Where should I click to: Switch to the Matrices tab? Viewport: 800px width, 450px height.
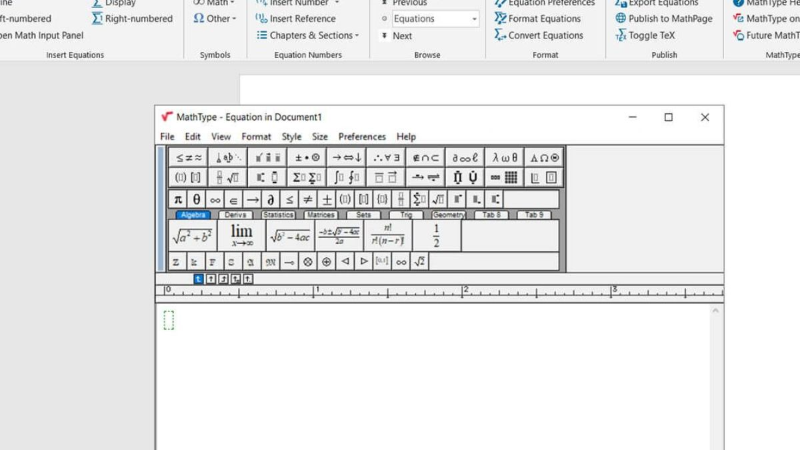coord(321,215)
